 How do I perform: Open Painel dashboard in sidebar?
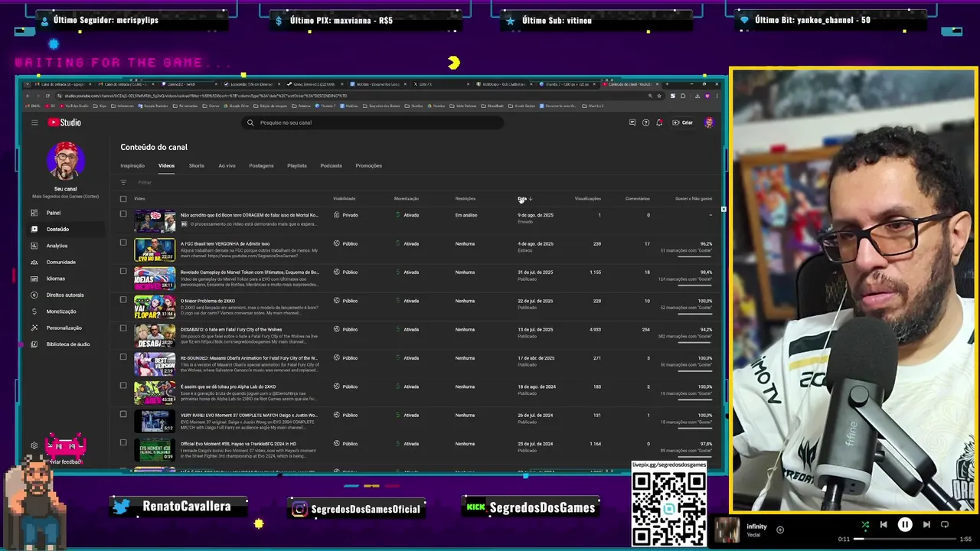point(53,213)
